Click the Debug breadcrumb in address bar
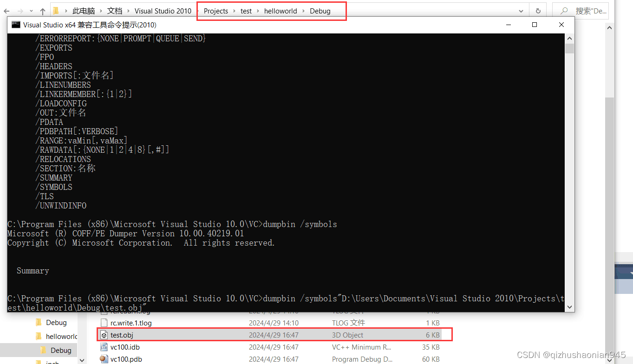 tap(320, 11)
